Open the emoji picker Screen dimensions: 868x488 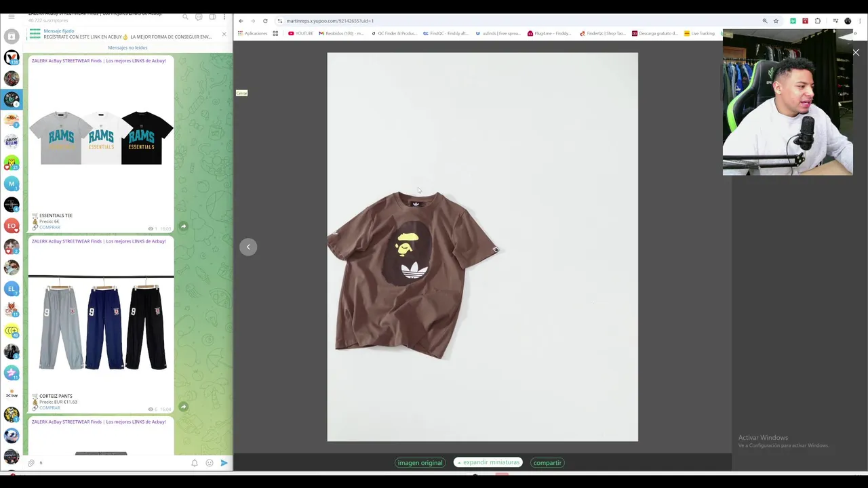coord(209,463)
